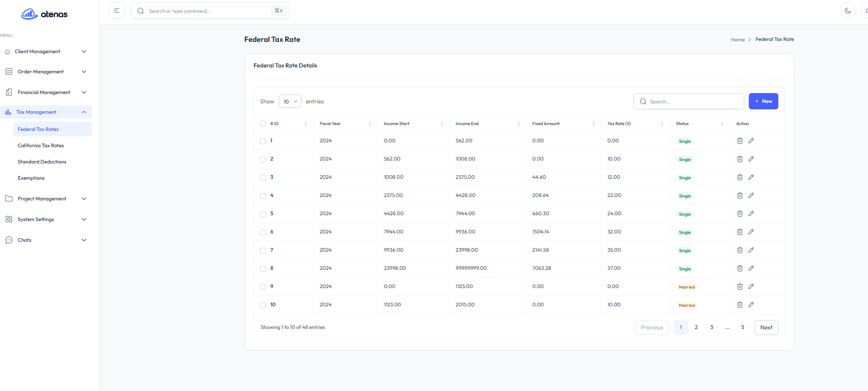Click Home breadcrumb link
The width and height of the screenshot is (868, 391).
tap(737, 40)
